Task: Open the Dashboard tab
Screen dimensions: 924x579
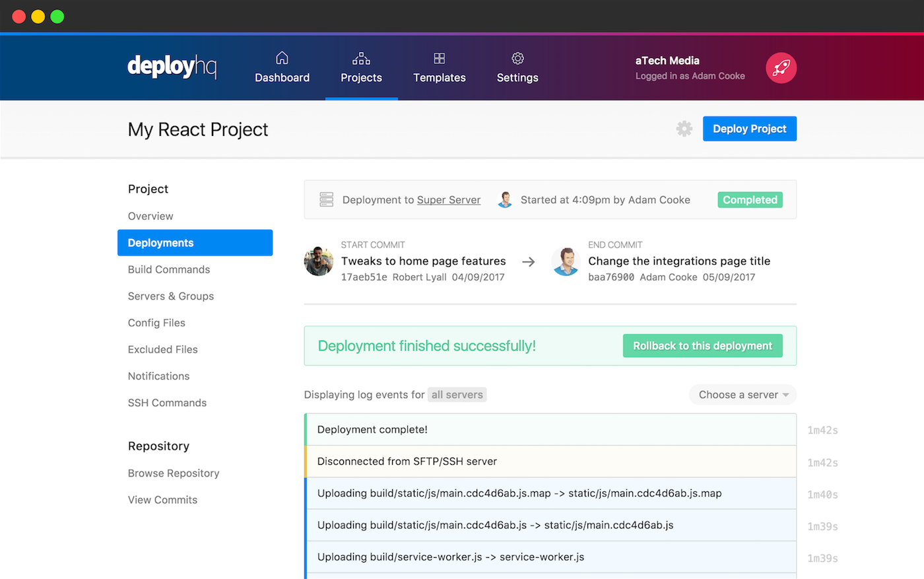Action: pyautogui.click(x=282, y=68)
